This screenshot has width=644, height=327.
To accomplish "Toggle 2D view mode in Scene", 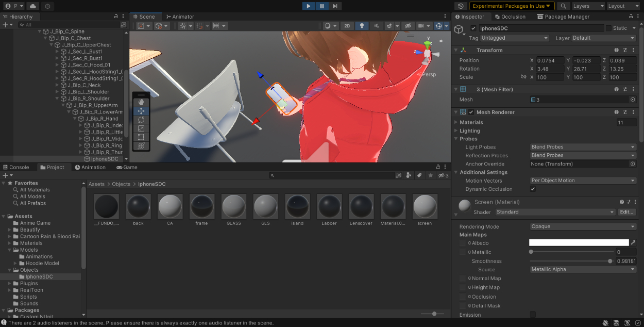I will tap(347, 26).
